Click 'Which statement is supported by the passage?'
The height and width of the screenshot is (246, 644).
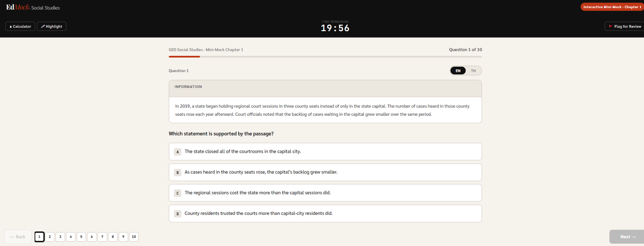222,133
